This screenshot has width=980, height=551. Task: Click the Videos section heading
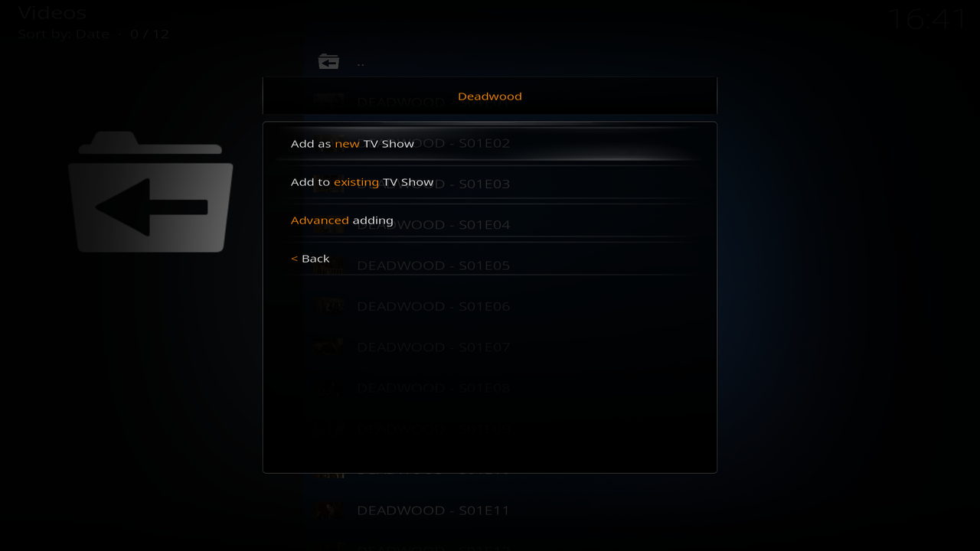coord(52,13)
